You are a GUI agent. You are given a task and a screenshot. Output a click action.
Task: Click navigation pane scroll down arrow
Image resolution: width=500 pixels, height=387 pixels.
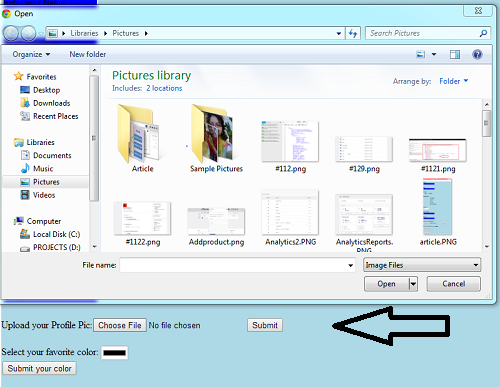click(95, 247)
